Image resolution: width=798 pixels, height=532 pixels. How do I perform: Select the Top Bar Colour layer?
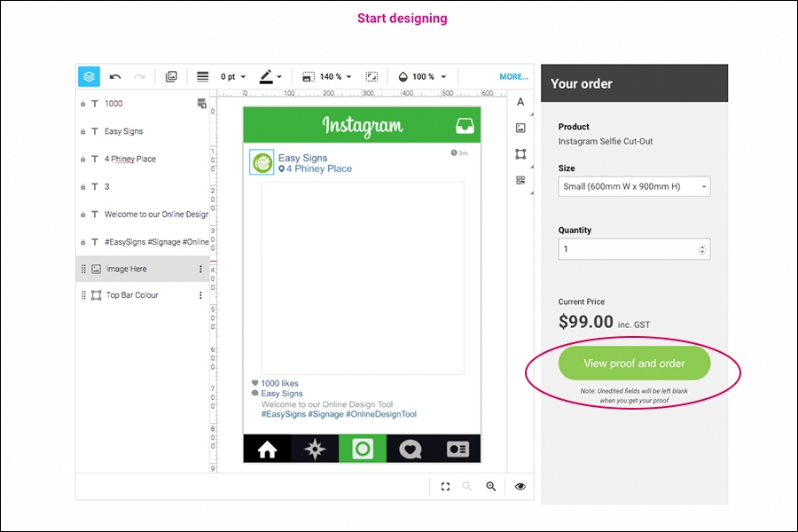click(143, 295)
